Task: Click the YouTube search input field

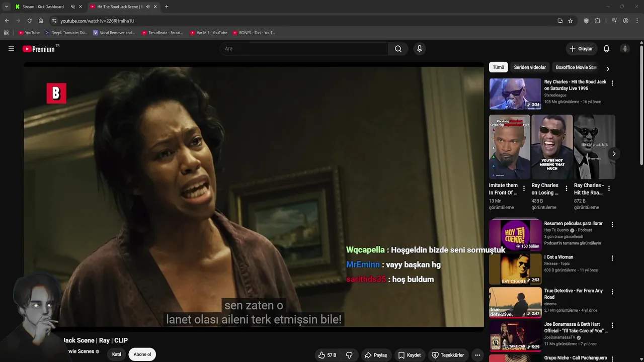Action: (x=304, y=49)
